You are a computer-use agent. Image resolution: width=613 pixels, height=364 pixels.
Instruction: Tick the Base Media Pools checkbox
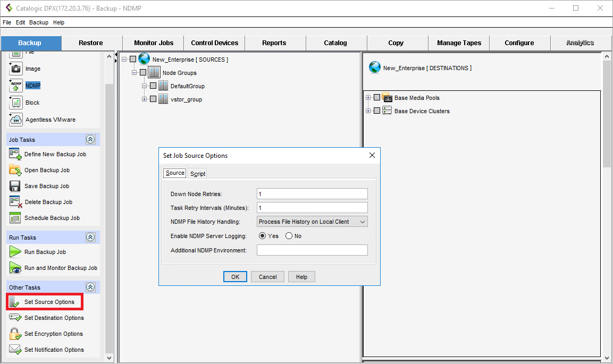pos(377,98)
